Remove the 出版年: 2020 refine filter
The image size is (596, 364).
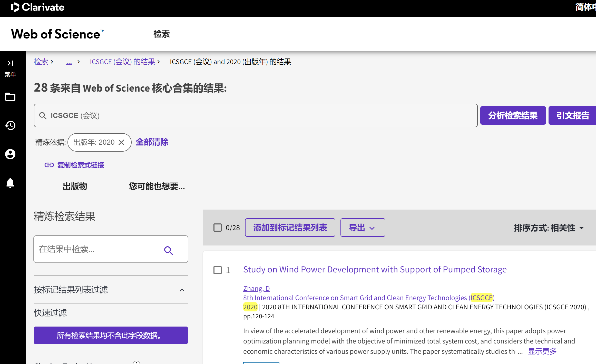pos(121,142)
